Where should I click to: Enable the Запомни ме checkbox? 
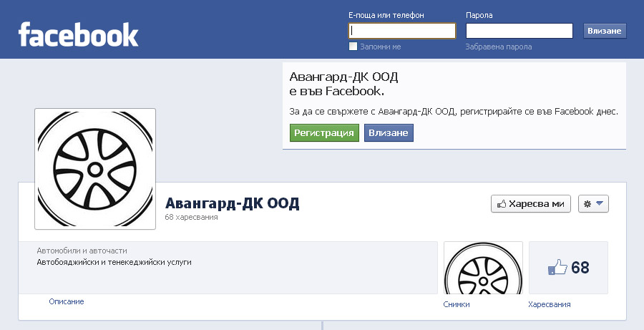(x=353, y=46)
